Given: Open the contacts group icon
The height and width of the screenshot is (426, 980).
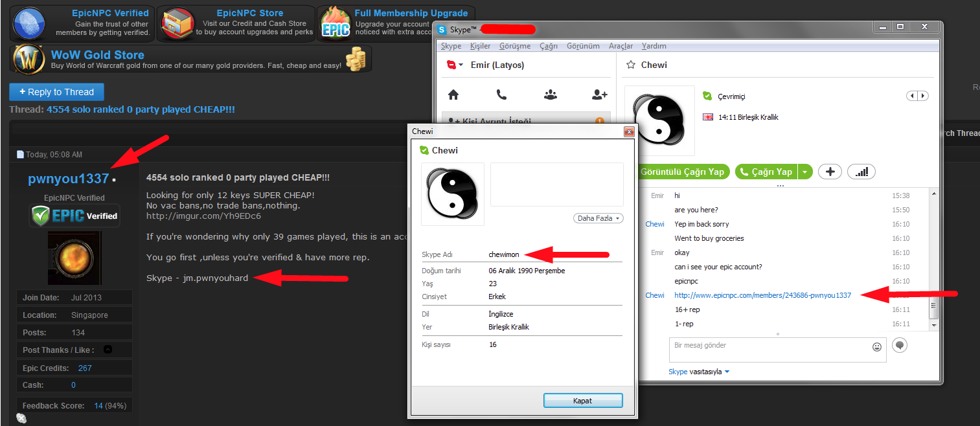Looking at the screenshot, I should point(551,95).
